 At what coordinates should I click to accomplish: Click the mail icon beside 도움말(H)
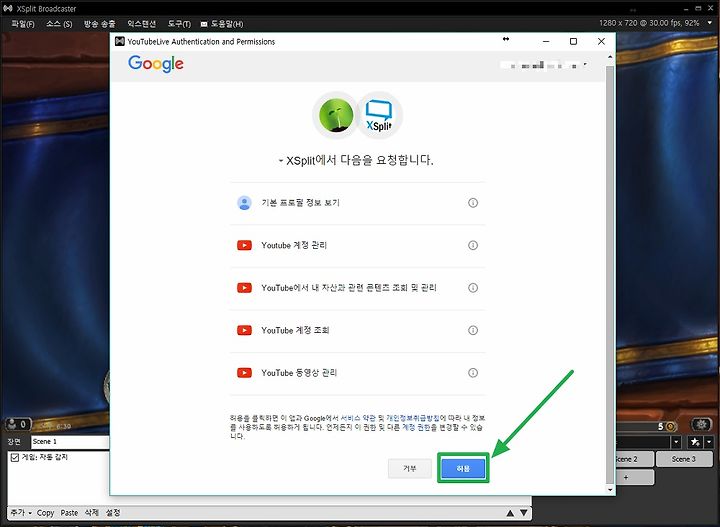point(204,24)
